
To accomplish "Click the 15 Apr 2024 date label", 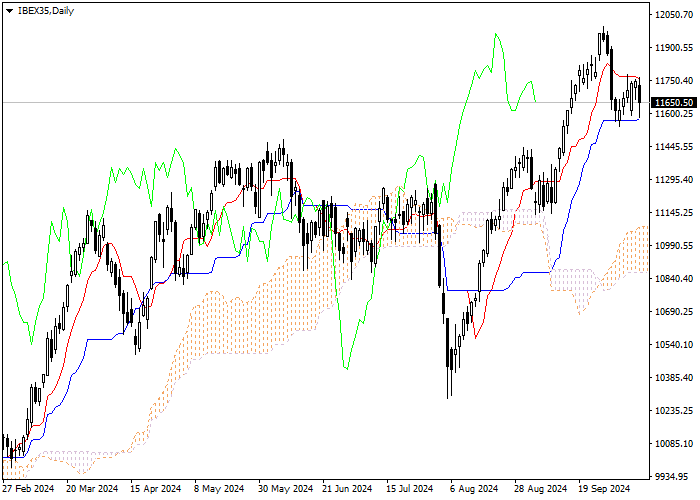I will click(156, 489).
